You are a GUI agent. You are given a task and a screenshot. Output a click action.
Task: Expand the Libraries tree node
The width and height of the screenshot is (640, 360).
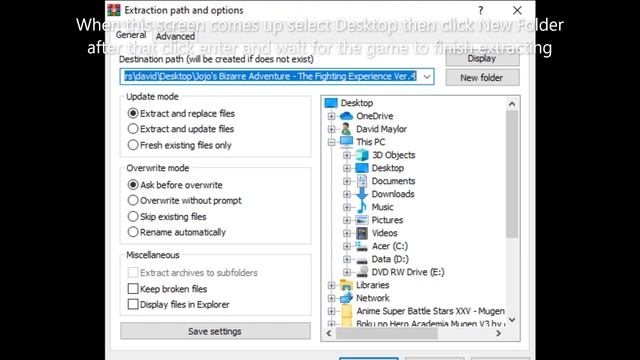331,285
